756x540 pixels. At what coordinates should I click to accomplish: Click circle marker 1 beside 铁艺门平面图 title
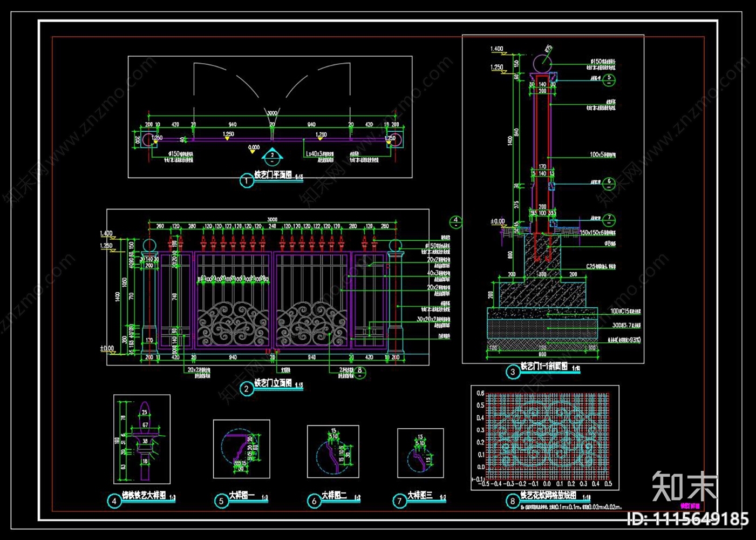247,181
